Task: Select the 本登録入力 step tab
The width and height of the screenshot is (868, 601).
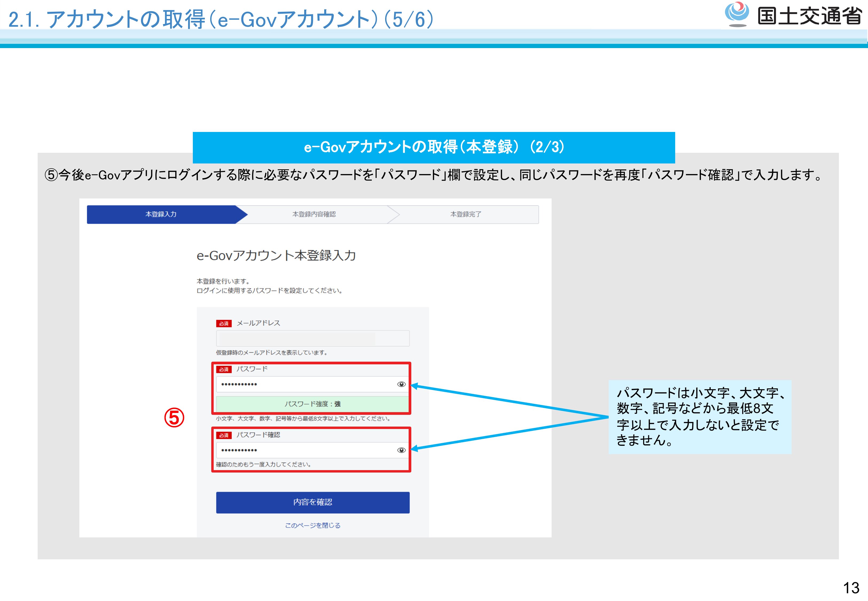Action: 161,214
